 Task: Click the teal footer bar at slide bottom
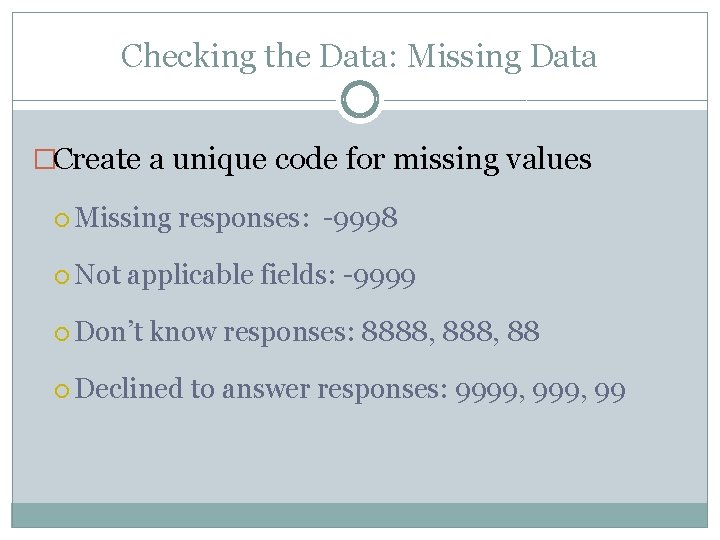359,514
